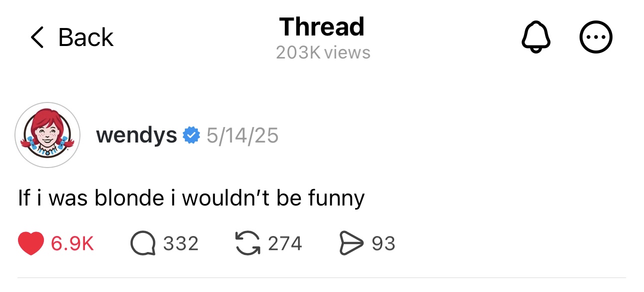644x292 pixels.
Task: Open the 93 shares count
Action: pos(383,243)
